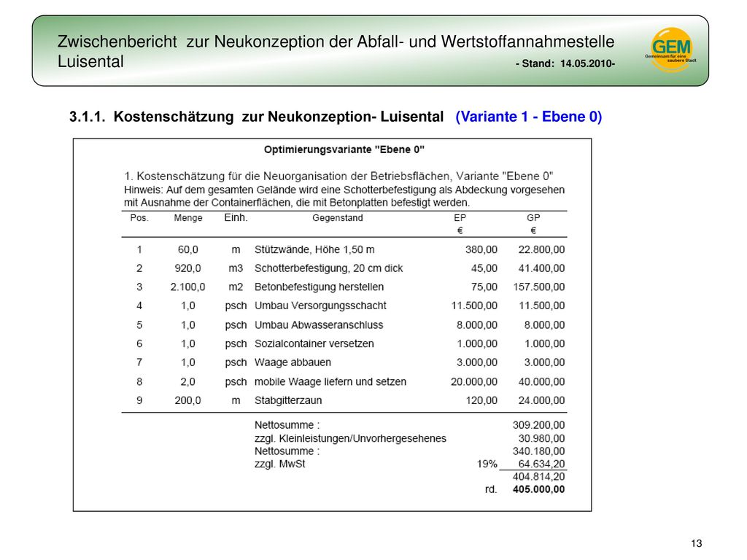The width and height of the screenshot is (747, 560).
Task: Select "Waage abbauen" item
Action: [293, 362]
